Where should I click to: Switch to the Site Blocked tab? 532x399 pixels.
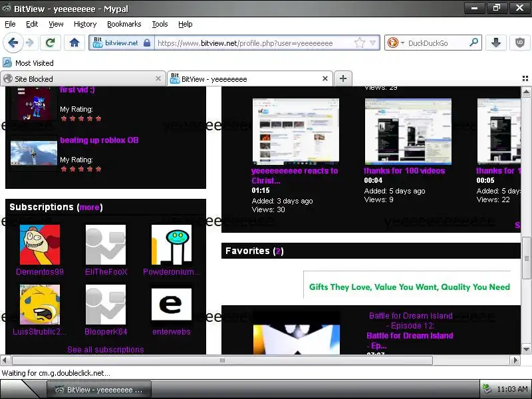coord(82,78)
